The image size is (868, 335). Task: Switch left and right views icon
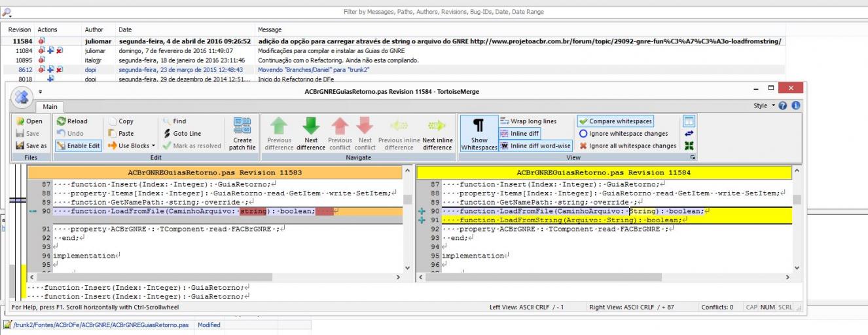tap(689, 134)
